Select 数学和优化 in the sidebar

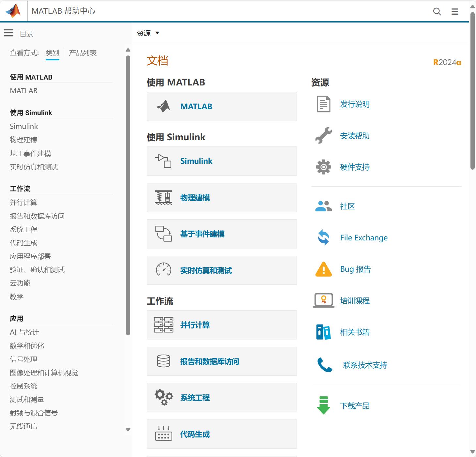(x=27, y=345)
